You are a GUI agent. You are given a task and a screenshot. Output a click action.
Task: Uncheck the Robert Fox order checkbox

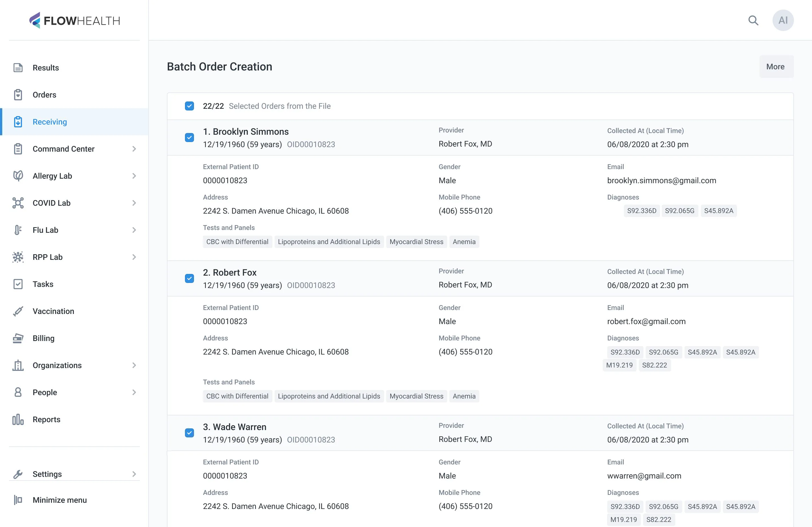coord(189,278)
